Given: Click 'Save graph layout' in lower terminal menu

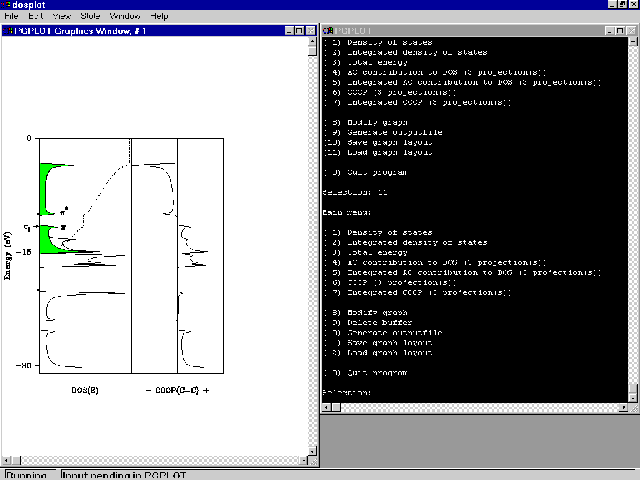Looking at the screenshot, I should click(x=390, y=342).
